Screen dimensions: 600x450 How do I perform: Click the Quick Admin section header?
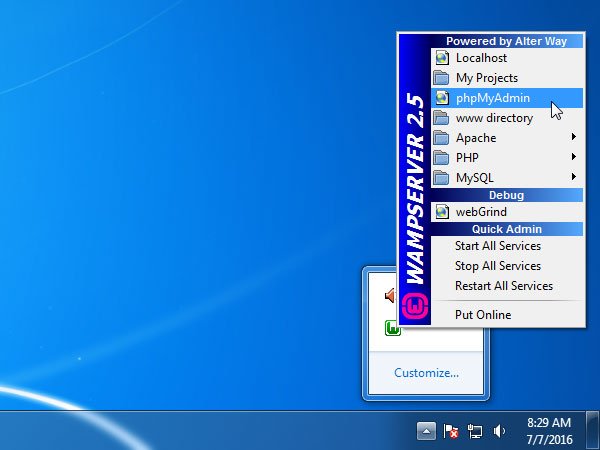click(x=507, y=229)
